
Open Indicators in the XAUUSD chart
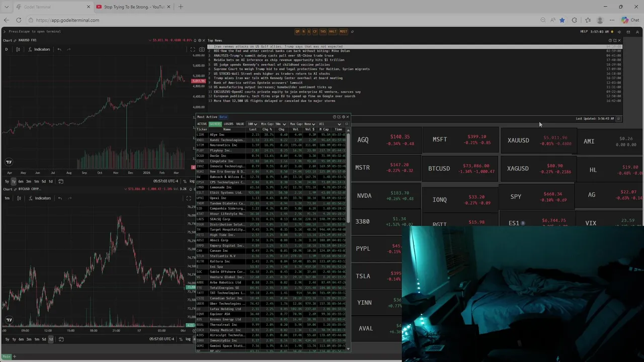pos(39,49)
